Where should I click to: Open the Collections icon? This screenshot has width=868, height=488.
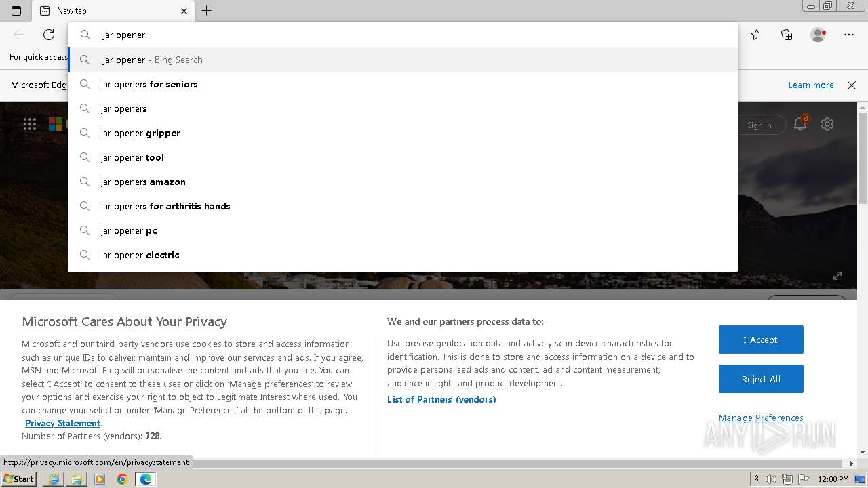[787, 35]
